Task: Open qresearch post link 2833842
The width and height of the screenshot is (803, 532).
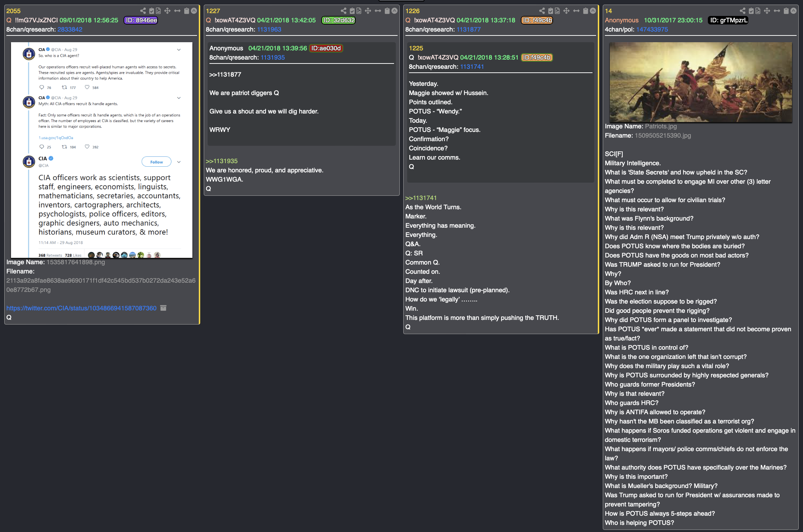Action: (x=70, y=29)
